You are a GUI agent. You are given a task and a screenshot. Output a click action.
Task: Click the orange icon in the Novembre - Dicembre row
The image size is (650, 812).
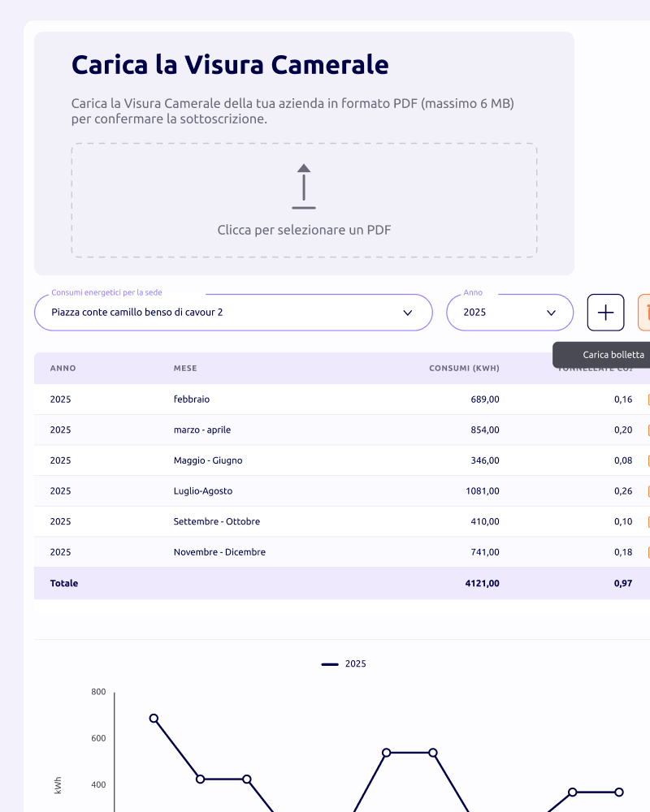pyautogui.click(x=648, y=552)
